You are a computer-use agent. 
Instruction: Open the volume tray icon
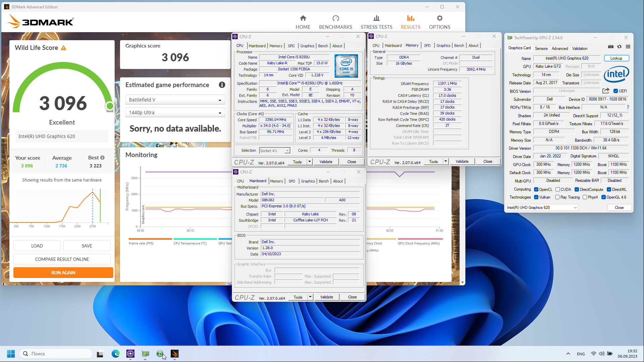(x=601, y=354)
